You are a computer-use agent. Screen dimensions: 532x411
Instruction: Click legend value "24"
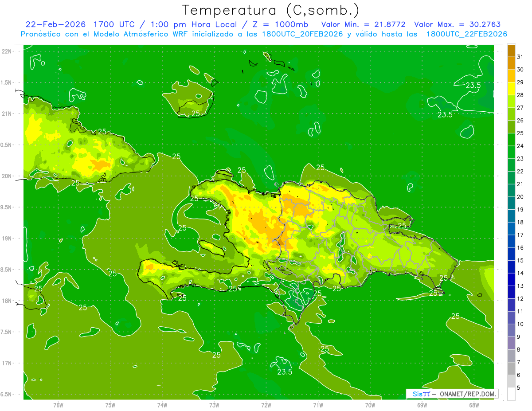click(x=520, y=146)
